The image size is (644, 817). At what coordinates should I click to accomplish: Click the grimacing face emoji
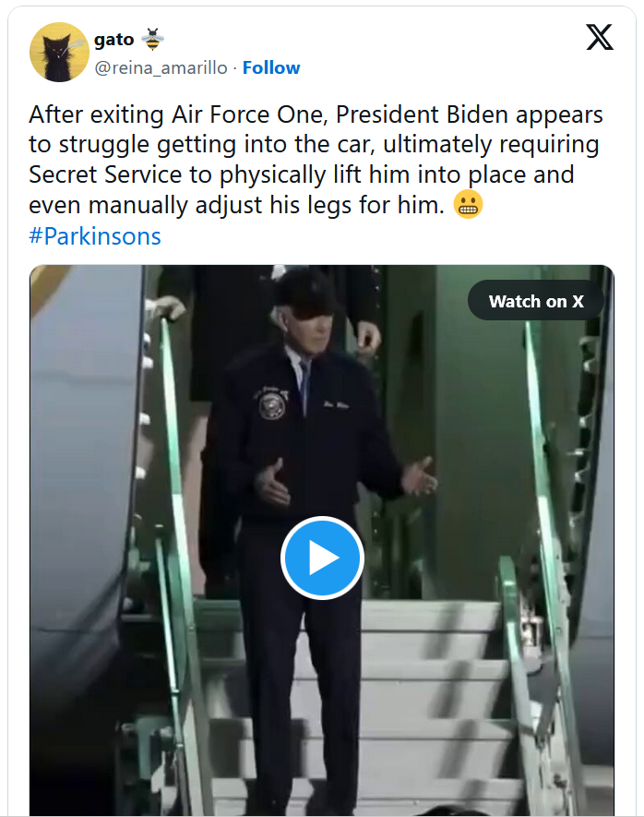(x=468, y=204)
